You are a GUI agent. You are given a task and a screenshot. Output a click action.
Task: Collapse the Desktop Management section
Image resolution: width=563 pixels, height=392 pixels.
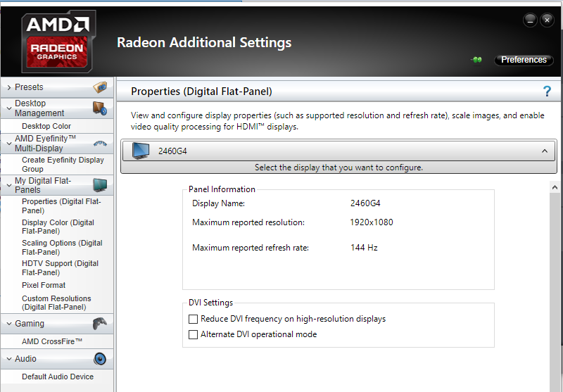[9, 108]
